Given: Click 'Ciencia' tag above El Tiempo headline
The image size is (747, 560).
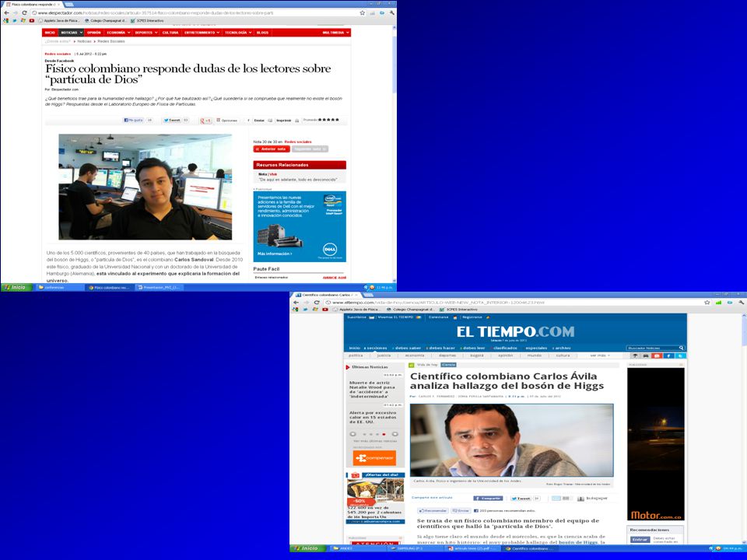Looking at the screenshot, I should pos(448,365).
